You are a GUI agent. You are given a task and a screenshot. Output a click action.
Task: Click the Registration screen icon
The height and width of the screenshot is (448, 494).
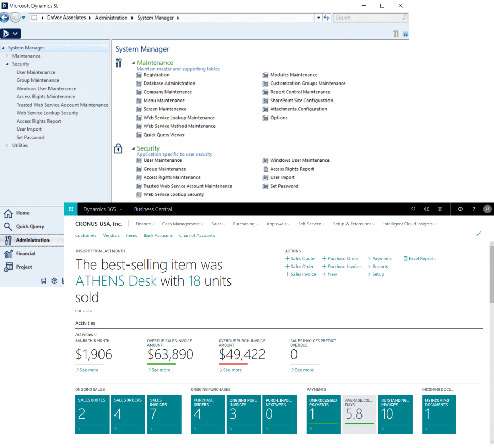point(139,75)
